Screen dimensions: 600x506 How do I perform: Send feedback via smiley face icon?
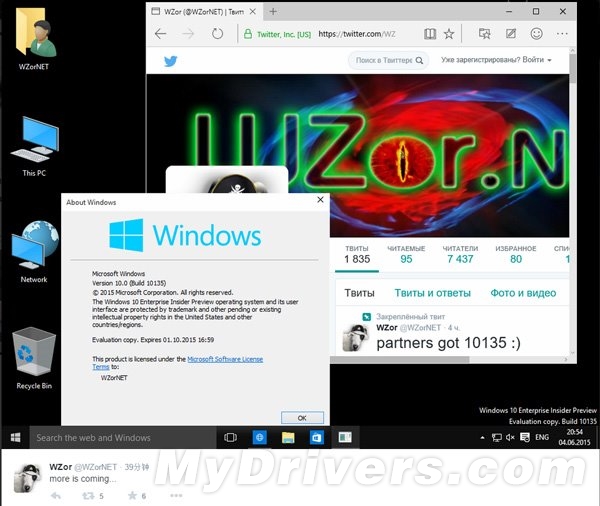pyautogui.click(x=536, y=34)
